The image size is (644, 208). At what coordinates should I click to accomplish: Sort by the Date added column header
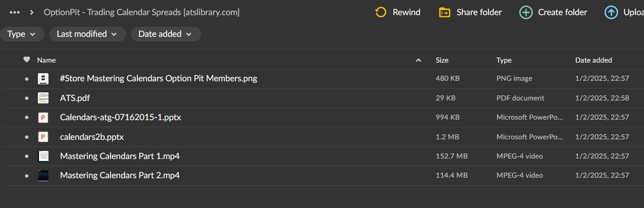tap(593, 60)
